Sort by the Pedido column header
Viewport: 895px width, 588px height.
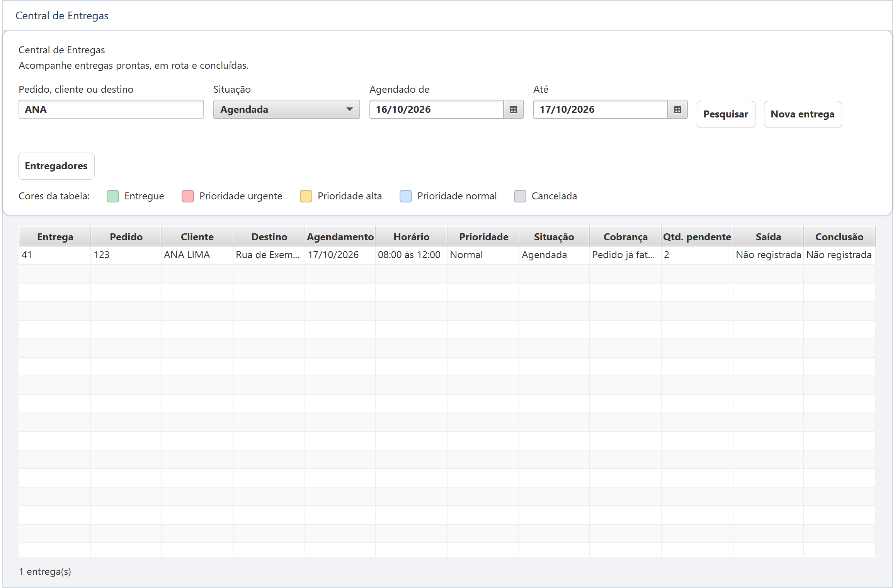(126, 237)
